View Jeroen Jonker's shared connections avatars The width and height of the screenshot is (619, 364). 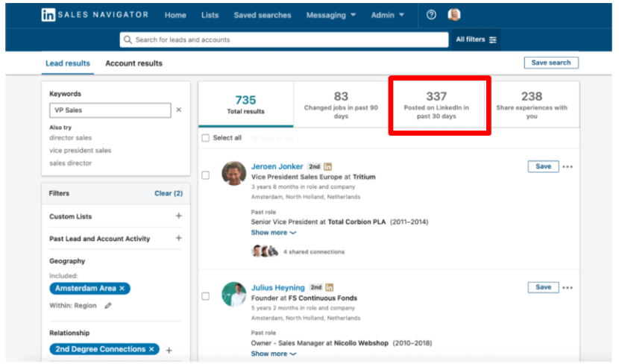point(265,251)
